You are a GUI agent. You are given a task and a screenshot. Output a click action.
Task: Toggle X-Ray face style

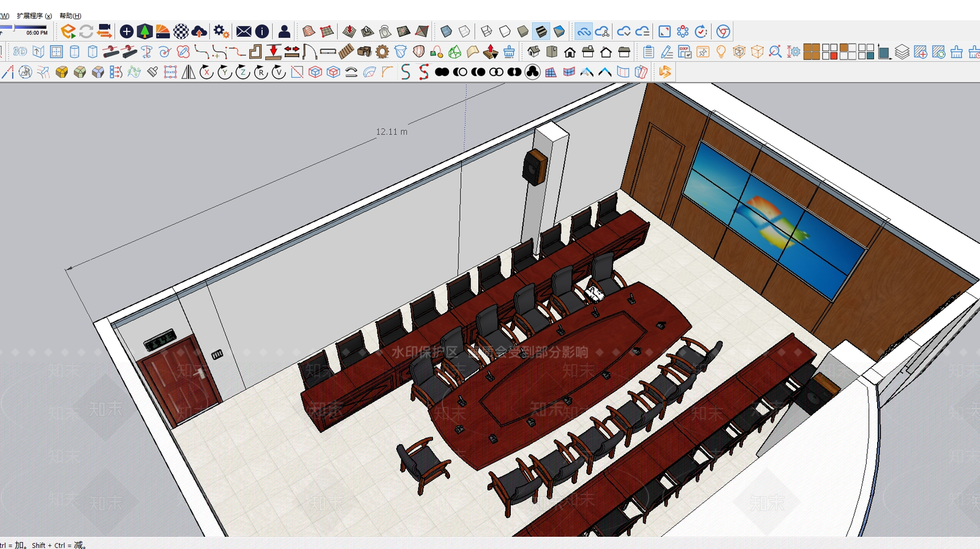pyautogui.click(x=447, y=31)
